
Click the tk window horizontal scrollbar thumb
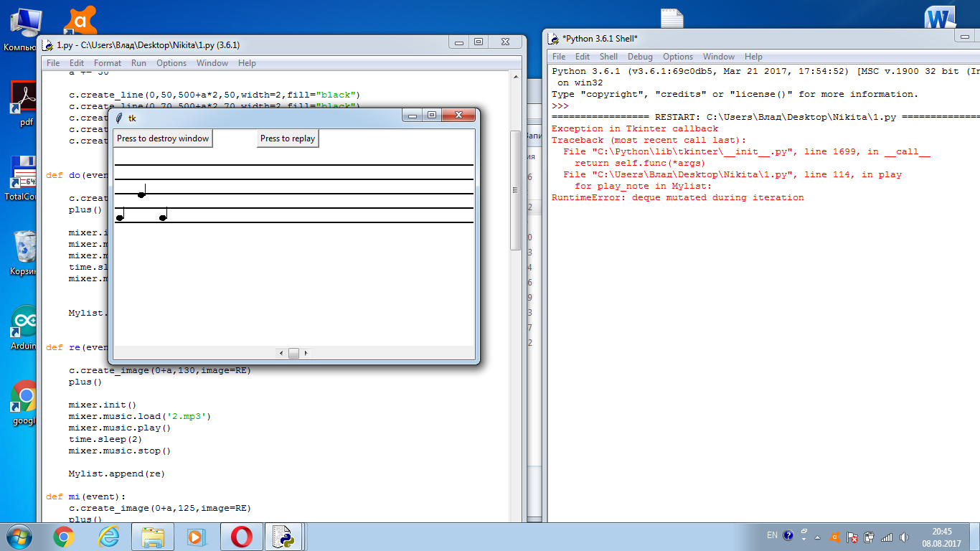tap(293, 353)
